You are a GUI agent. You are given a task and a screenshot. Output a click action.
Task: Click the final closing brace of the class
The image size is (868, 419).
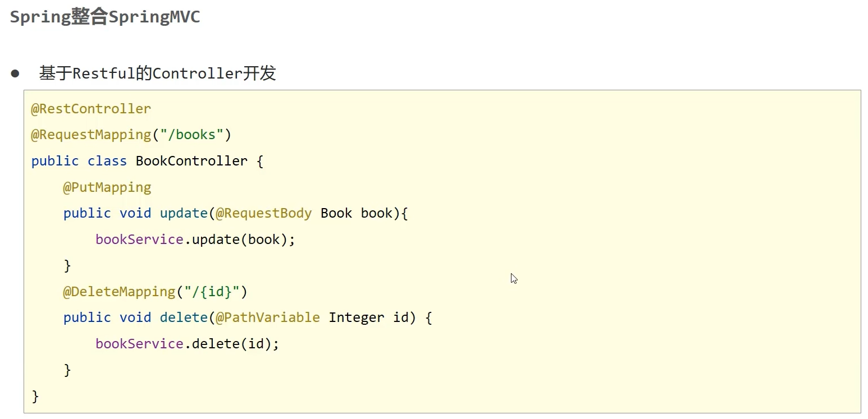[x=35, y=397]
